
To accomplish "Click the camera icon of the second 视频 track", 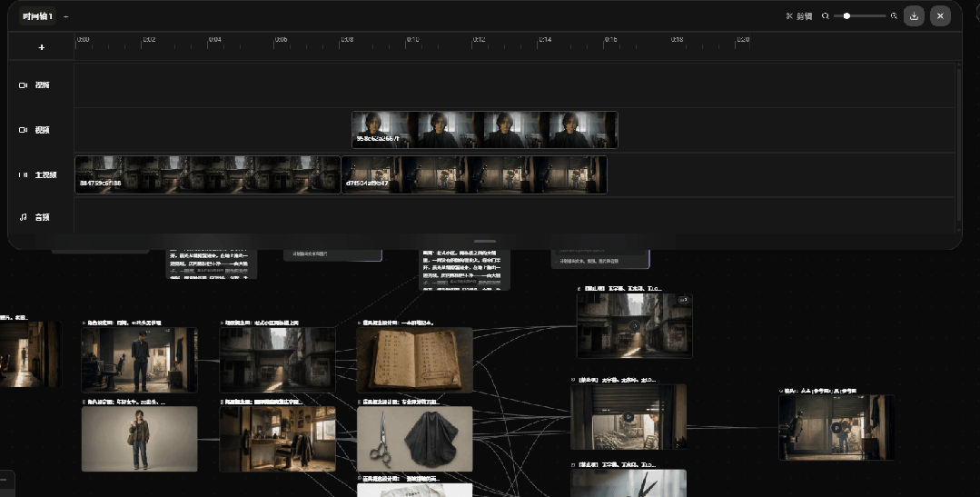I will 23,130.
